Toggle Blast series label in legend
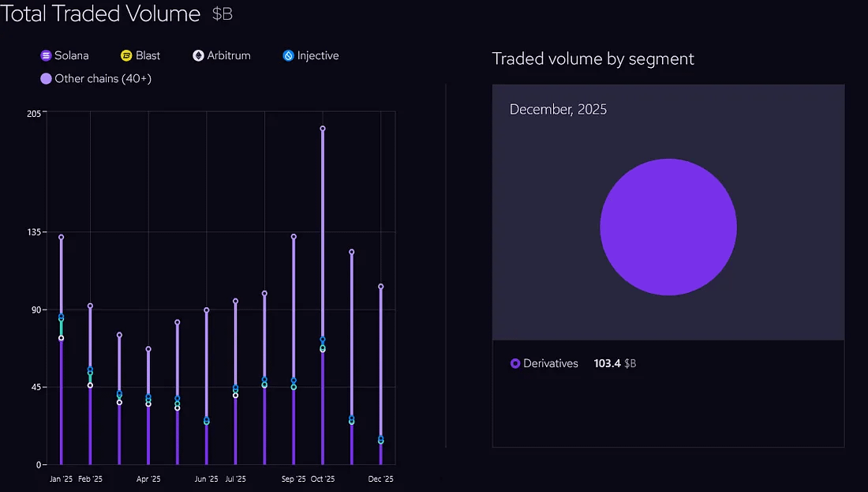The width and height of the screenshot is (868, 492). (148, 56)
